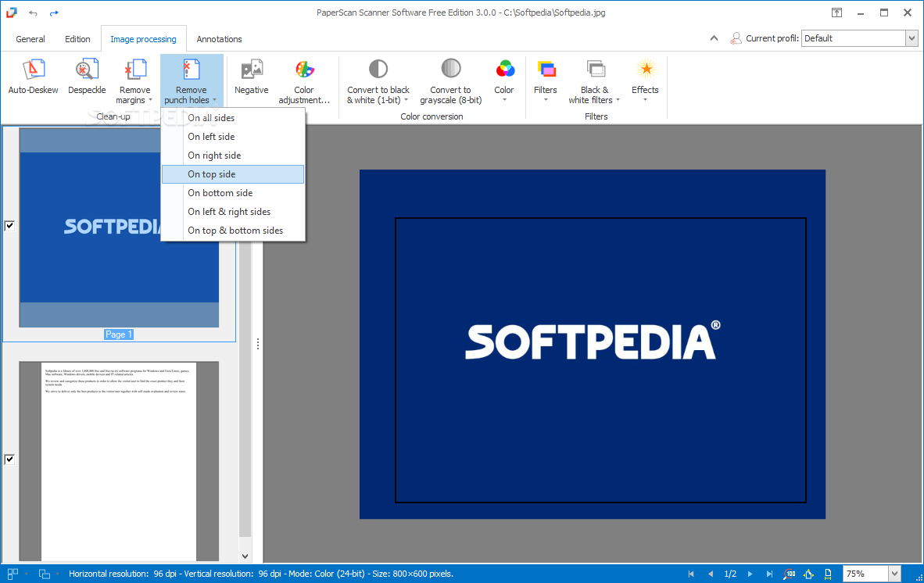Expand the Black & white filters arrow
The width and height of the screenshot is (924, 583).
pyautogui.click(x=618, y=101)
